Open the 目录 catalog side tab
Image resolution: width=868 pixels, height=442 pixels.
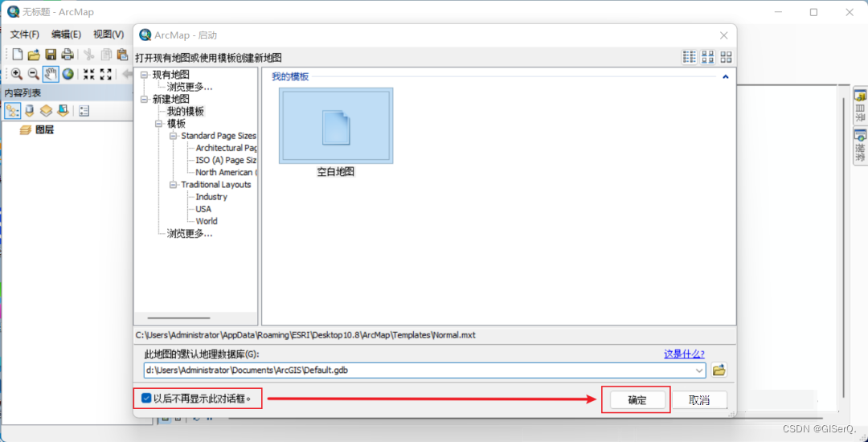click(860, 105)
